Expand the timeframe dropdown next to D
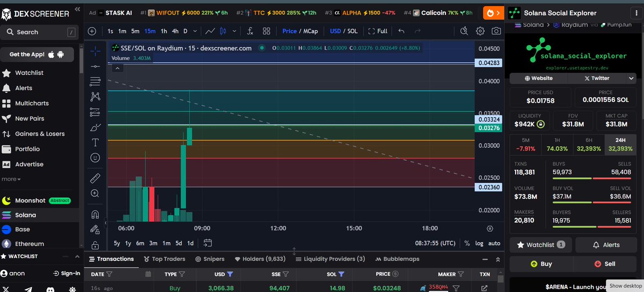 [194, 31]
